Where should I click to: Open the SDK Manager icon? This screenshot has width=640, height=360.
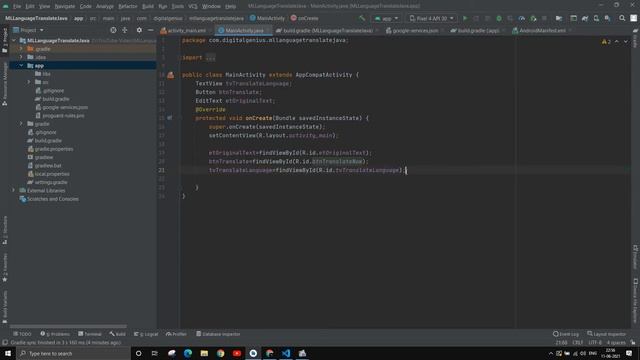pos(607,18)
